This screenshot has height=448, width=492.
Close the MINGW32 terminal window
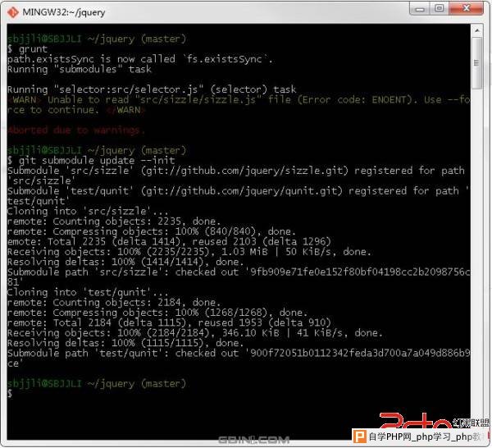pyautogui.click(x=467, y=8)
